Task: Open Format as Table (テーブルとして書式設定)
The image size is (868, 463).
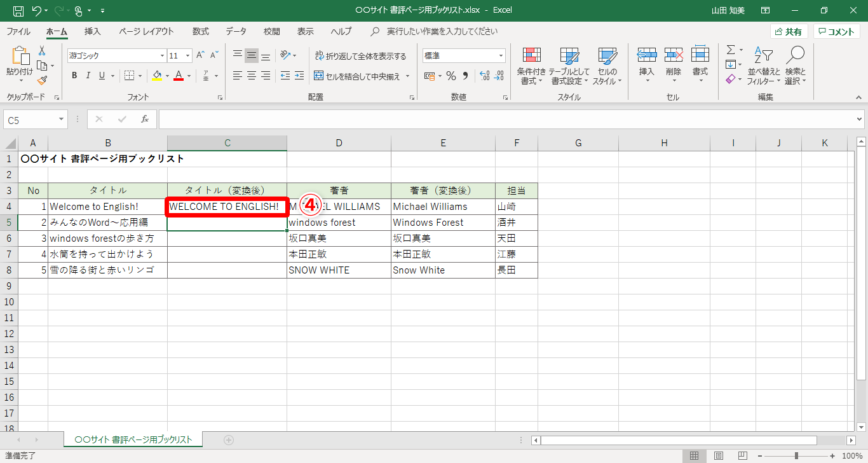Action: [x=569, y=66]
